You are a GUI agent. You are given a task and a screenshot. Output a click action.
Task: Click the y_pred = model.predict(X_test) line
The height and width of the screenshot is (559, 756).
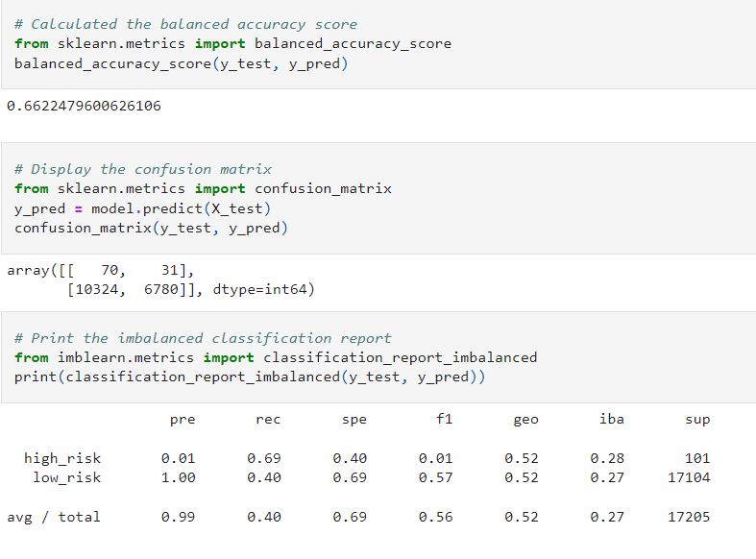click(x=143, y=208)
